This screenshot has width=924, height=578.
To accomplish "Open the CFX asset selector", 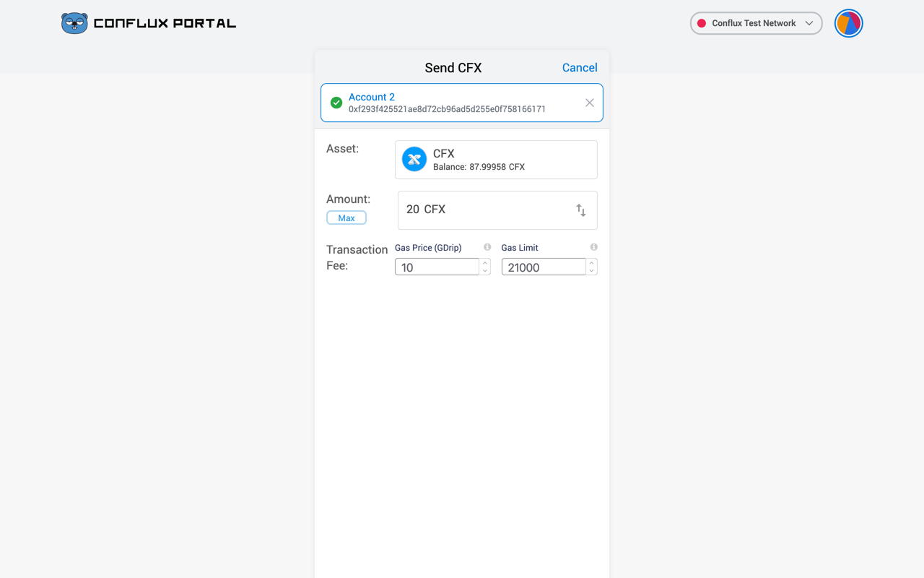I will click(x=496, y=160).
